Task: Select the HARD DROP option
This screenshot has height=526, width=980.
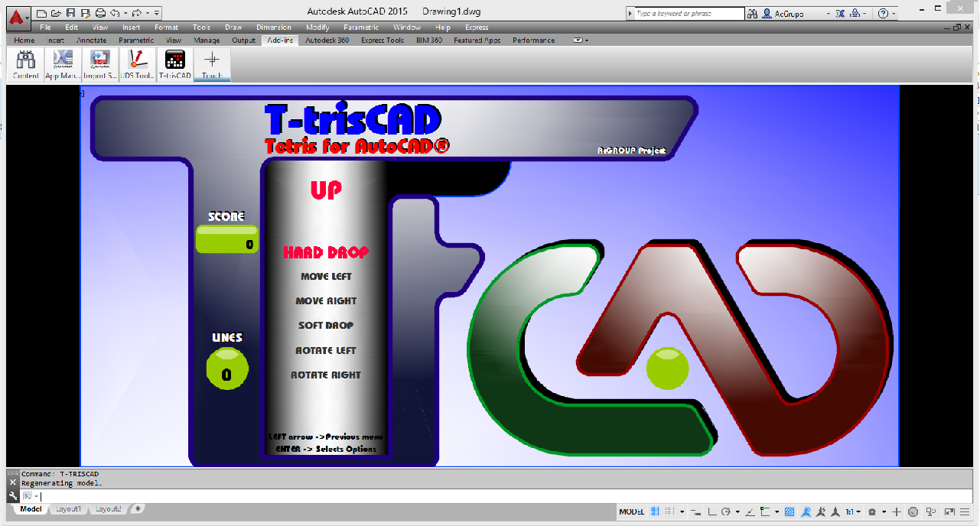Action: (x=326, y=252)
